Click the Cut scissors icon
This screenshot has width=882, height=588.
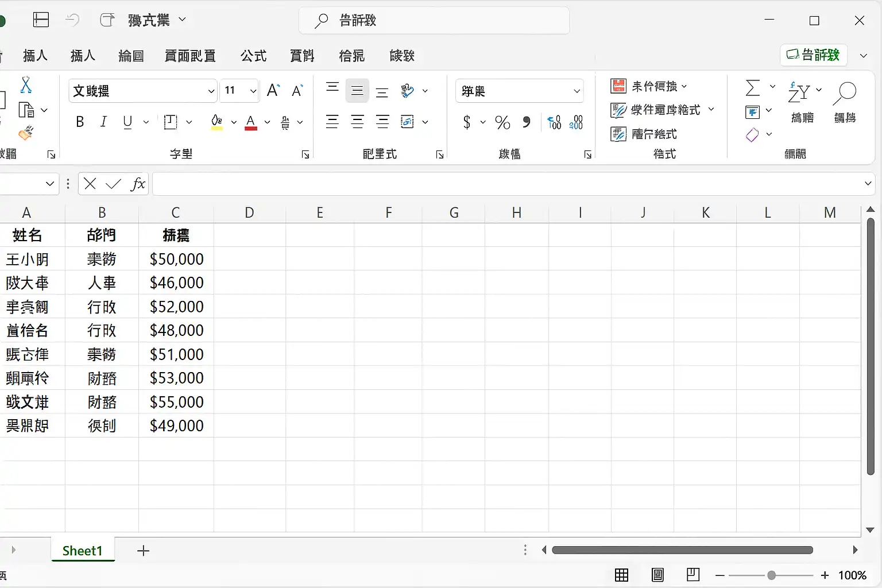(26, 85)
